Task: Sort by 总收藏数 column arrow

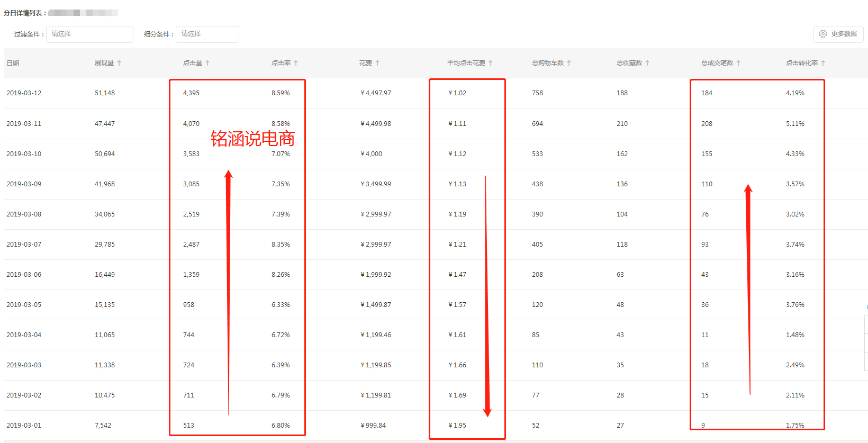Action: [647, 63]
